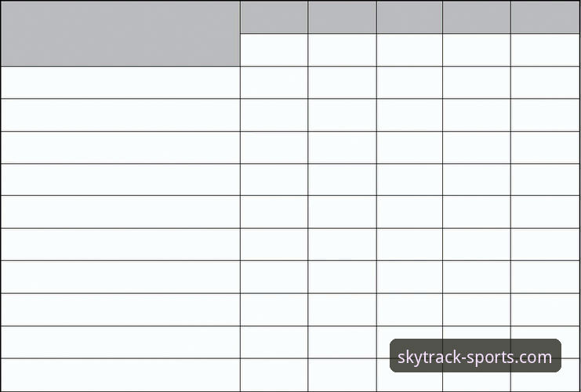Select the large gray header cell
The height and width of the screenshot is (392, 581).
coord(121,34)
